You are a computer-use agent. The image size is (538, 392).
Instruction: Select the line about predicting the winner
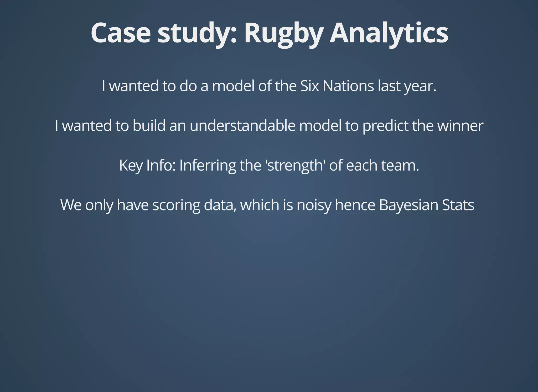(269, 126)
